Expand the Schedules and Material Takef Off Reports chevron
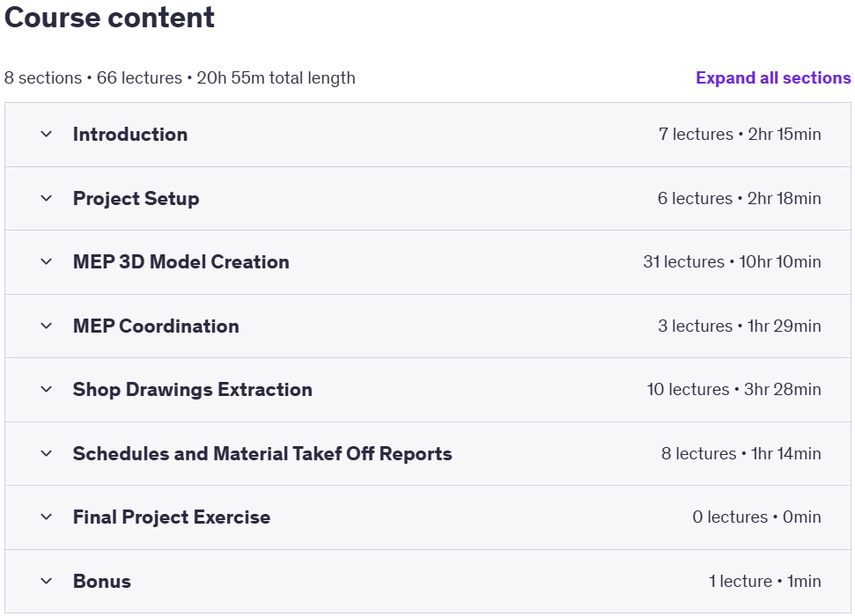The height and width of the screenshot is (616, 855). click(47, 453)
